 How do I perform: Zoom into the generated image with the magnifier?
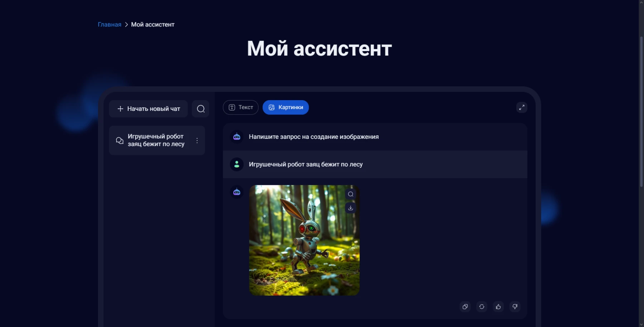tap(350, 194)
